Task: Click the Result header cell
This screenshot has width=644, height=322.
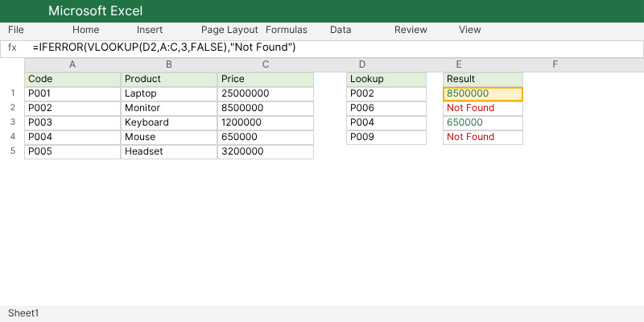Action: [483, 80]
